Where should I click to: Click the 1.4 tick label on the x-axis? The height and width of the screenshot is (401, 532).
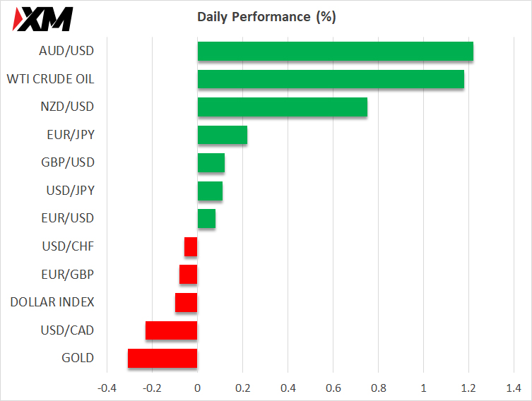click(x=514, y=388)
